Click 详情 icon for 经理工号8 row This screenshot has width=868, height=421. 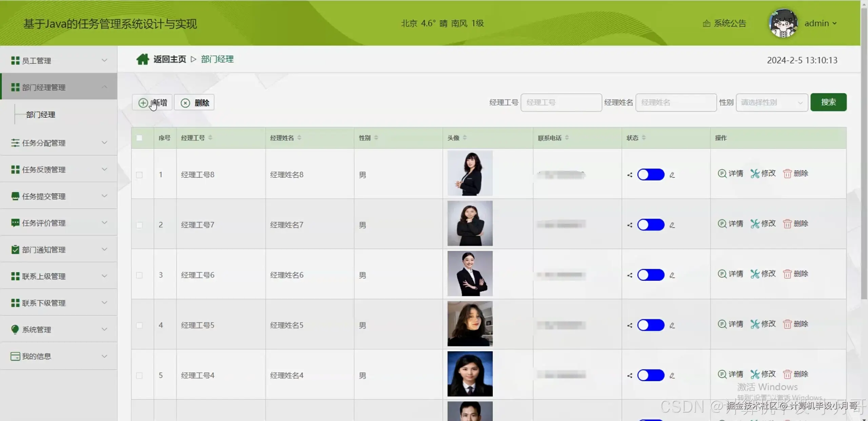coord(722,174)
